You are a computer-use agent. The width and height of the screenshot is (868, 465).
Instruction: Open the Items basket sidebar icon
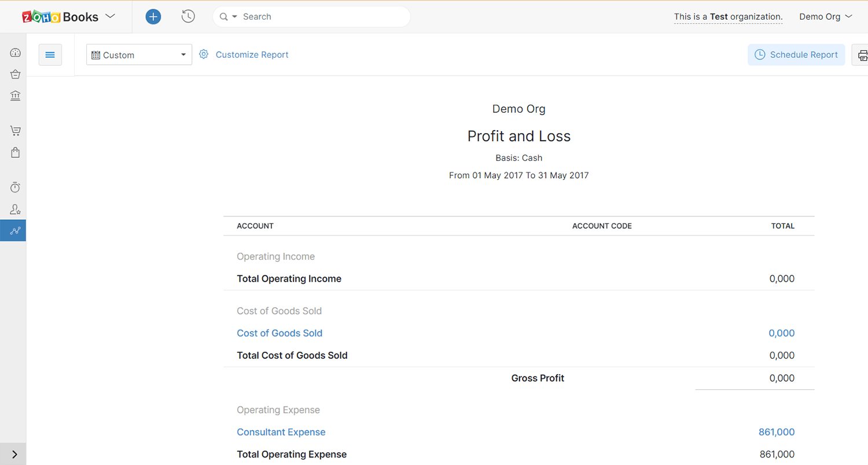tap(16, 74)
